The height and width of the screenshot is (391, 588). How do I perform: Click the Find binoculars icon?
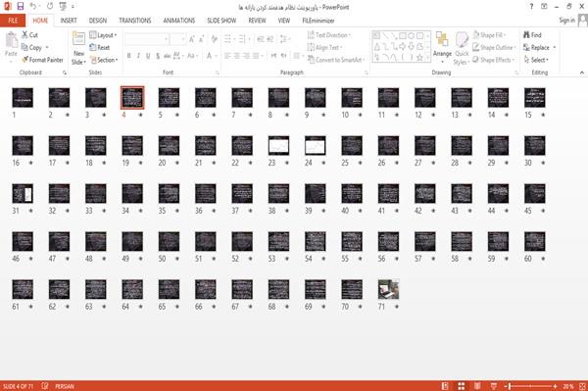click(526, 34)
